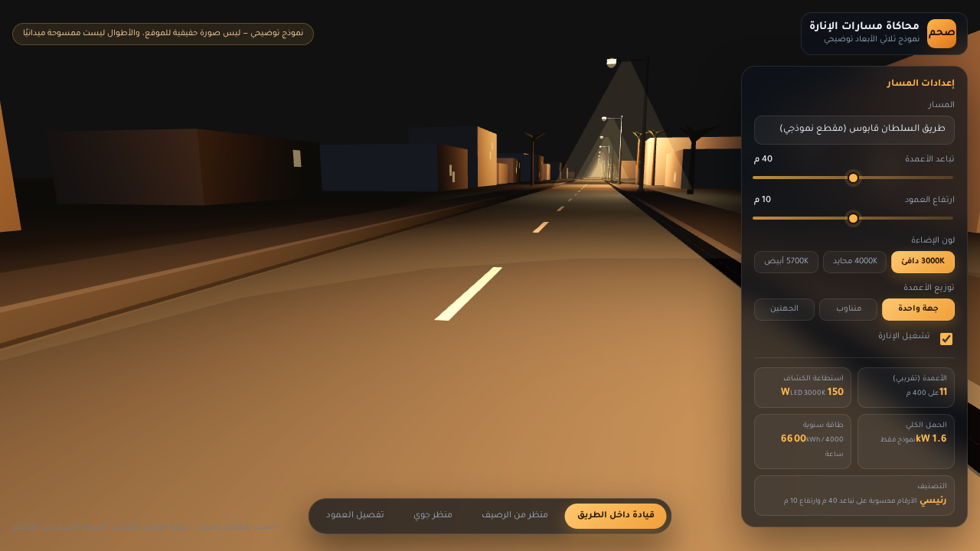Open the المسار route dropdown
This screenshot has height=551, width=980.
[x=854, y=130]
